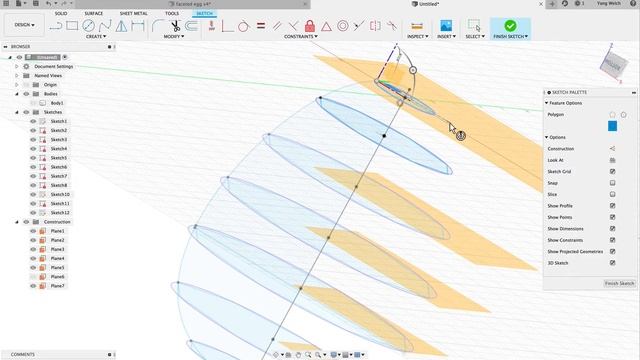Viewport: 640px width, 360px height.
Task: Click the ViewCube in the corner
Action: (613, 64)
